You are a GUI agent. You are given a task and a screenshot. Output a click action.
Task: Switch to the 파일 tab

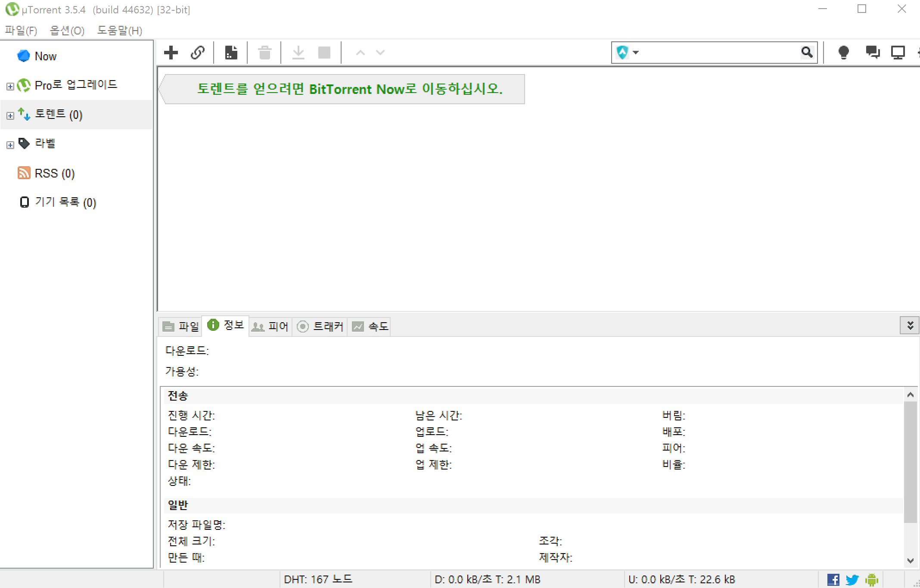[180, 327]
